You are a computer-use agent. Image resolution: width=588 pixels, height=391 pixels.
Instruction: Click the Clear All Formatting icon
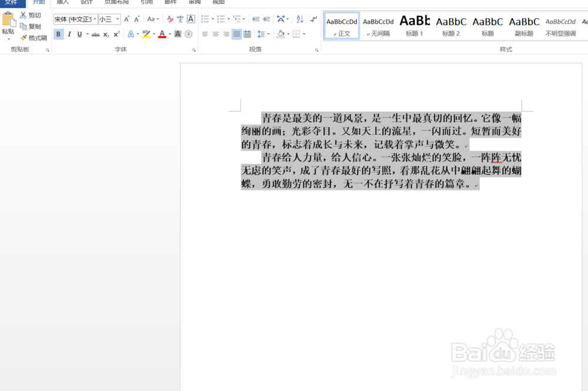(x=170, y=19)
